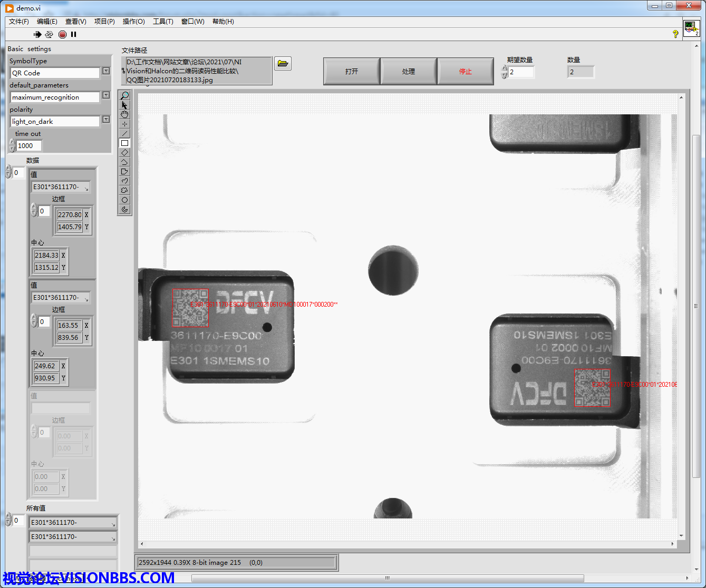This screenshot has height=588, width=706.
Task: Select the Rectangle ROI tool
Action: [124, 143]
